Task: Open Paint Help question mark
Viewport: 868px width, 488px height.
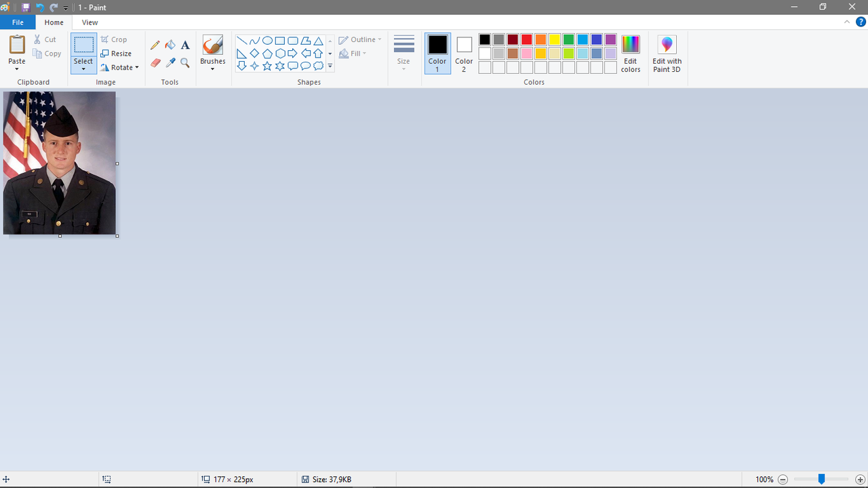Action: pos(861,22)
